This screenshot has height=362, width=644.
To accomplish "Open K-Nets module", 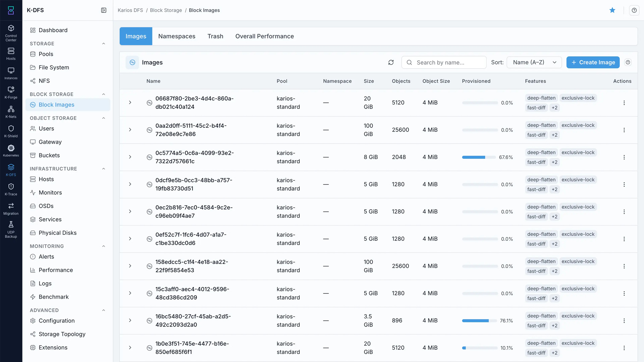I will click(x=11, y=112).
